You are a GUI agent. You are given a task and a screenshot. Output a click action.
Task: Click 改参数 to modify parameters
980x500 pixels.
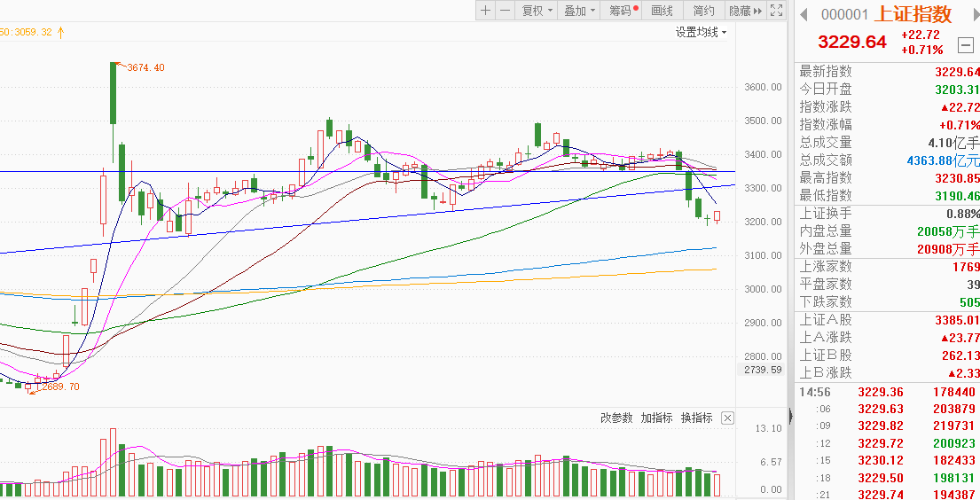click(x=616, y=418)
